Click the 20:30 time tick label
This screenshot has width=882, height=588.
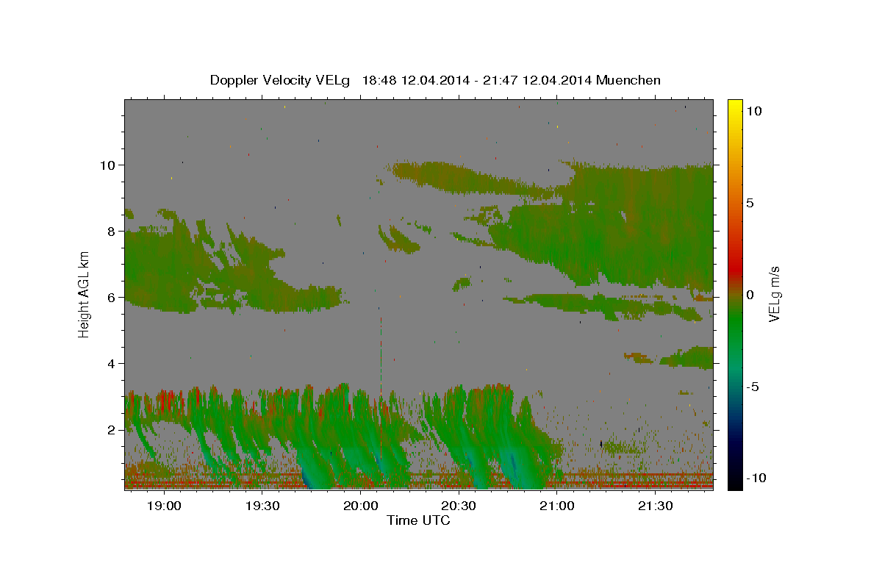(459, 506)
